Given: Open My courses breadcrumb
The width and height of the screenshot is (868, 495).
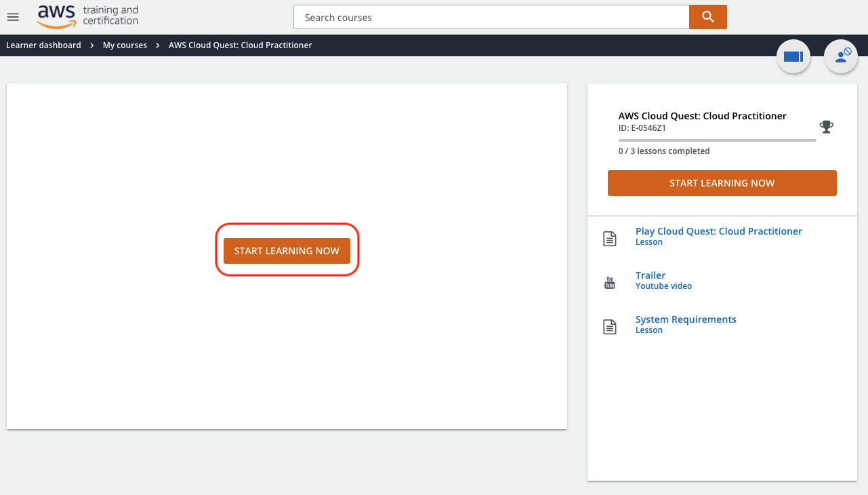Looking at the screenshot, I should click(x=125, y=45).
